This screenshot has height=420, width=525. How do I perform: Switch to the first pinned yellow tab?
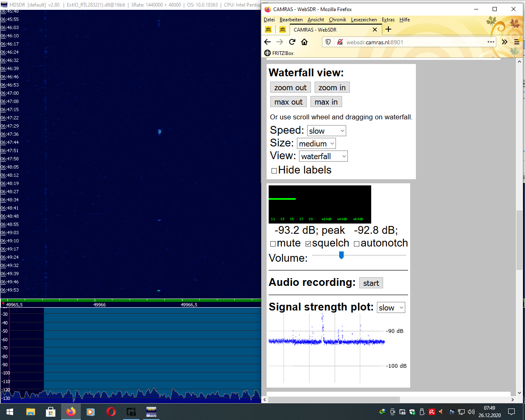pyautogui.click(x=268, y=30)
